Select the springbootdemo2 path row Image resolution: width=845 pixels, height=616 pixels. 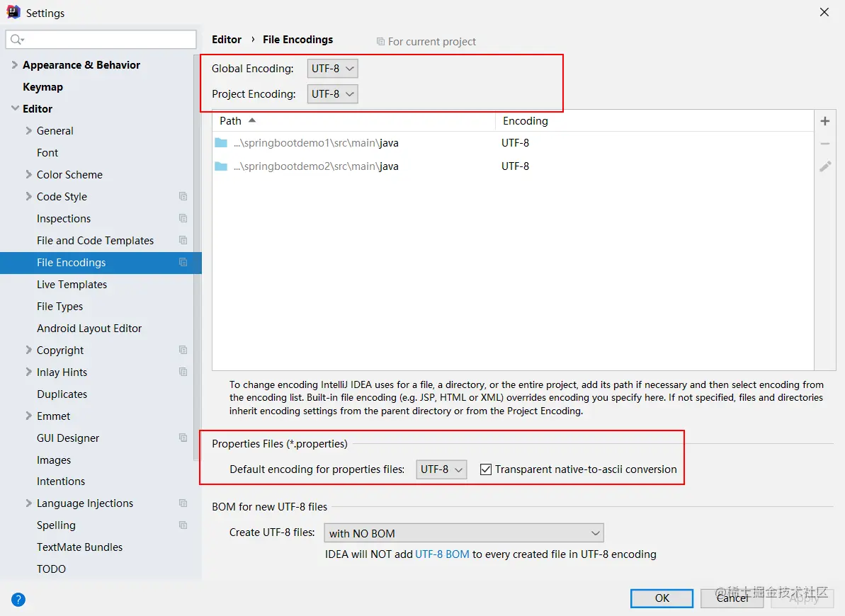coord(513,166)
